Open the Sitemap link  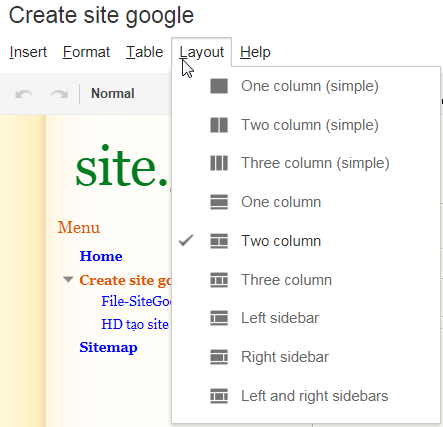[x=108, y=347]
